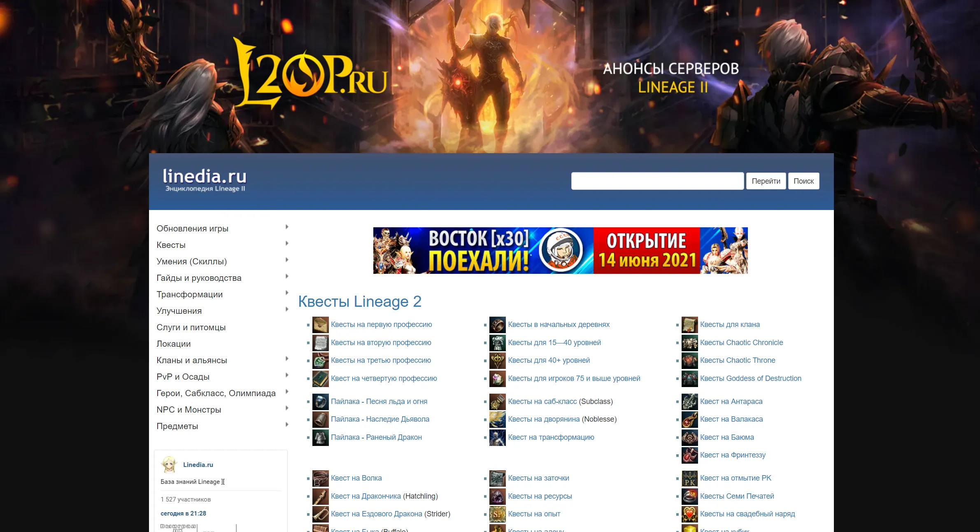The image size is (980, 532).
Task: Expand the PvP и Осады submenu arrow
Action: [x=287, y=375]
